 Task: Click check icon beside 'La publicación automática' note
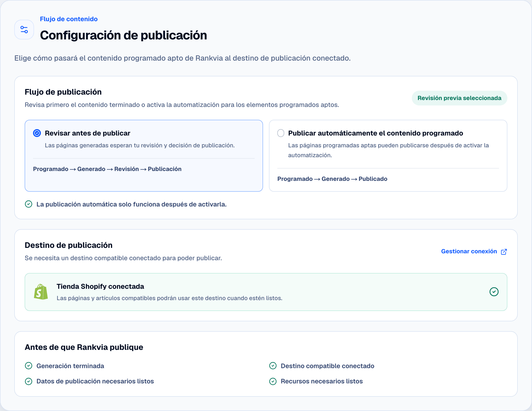pyautogui.click(x=29, y=204)
